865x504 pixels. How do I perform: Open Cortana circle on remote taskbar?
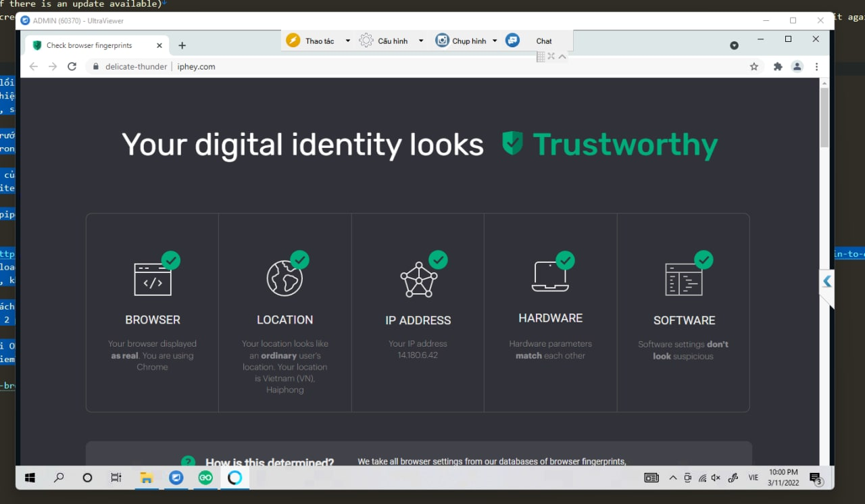[87, 478]
